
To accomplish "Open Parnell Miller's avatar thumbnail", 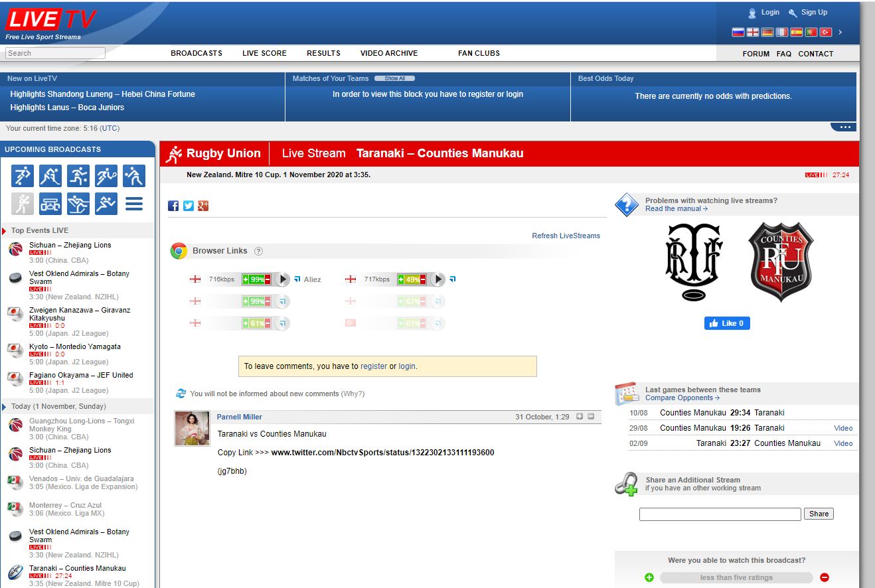I will tap(192, 428).
